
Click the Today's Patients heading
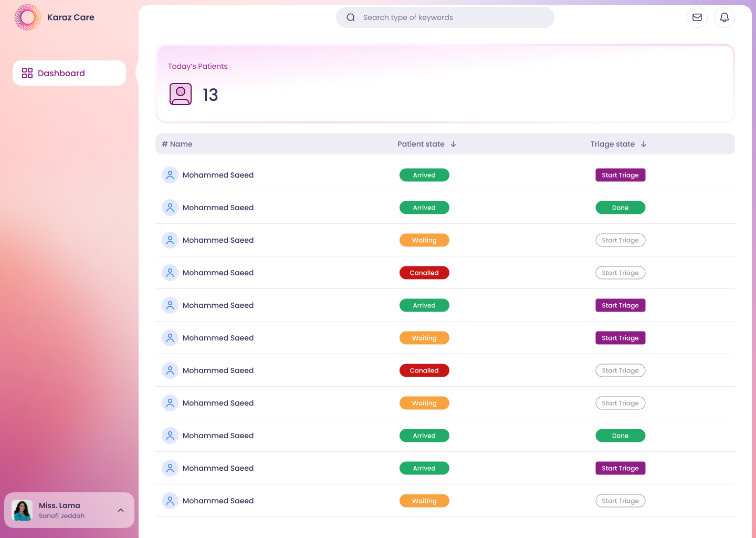tap(197, 66)
